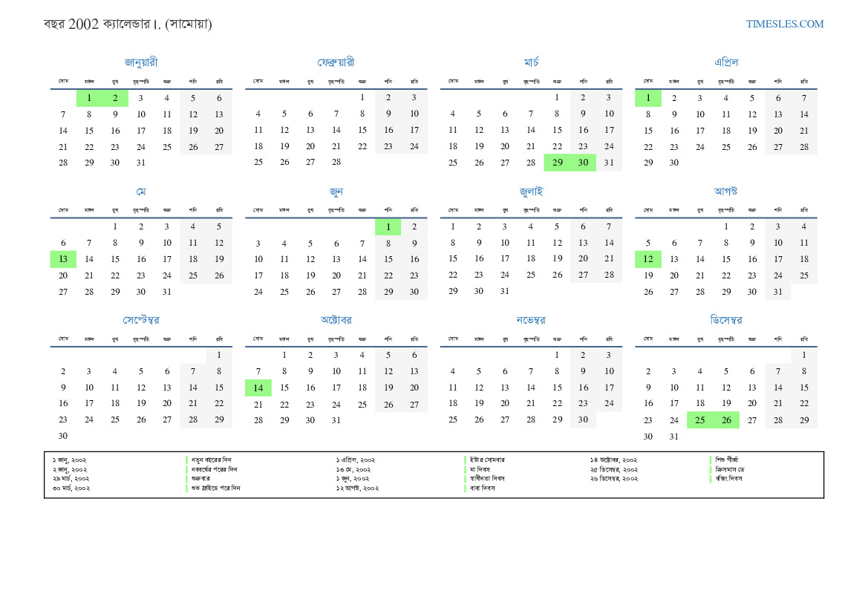Click legend entry 'স্বাধীনতা দিবস'
The image size is (868, 614).
[x=487, y=479]
